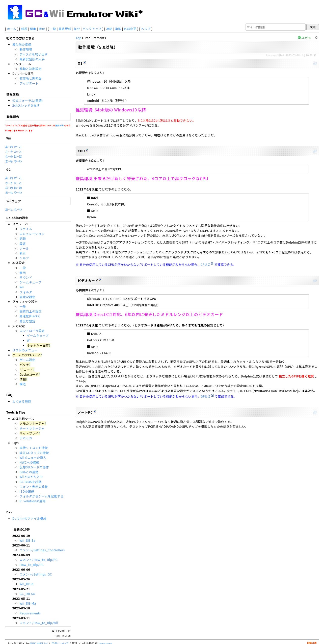Open Riivolutionの適用 tips link
The height and width of the screenshot is (644, 324).
33,501
